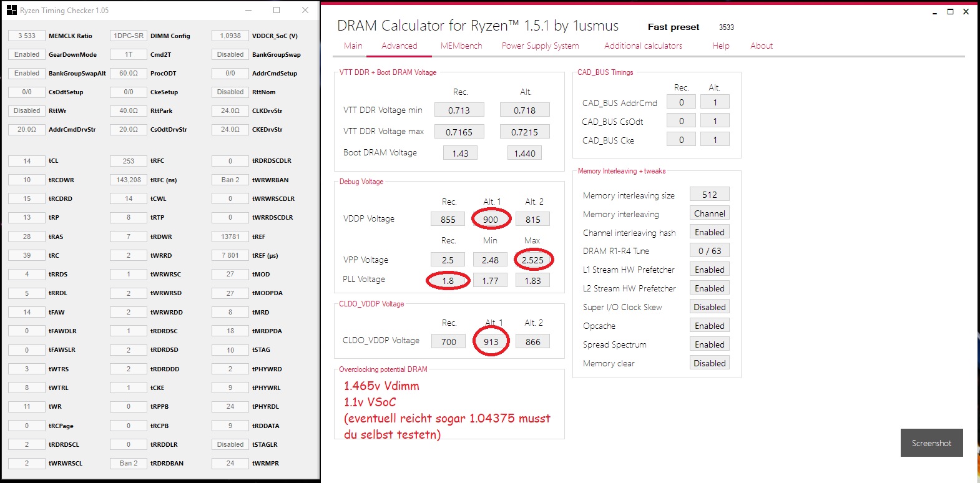Click the GearDownMode Enabled value

27,54
